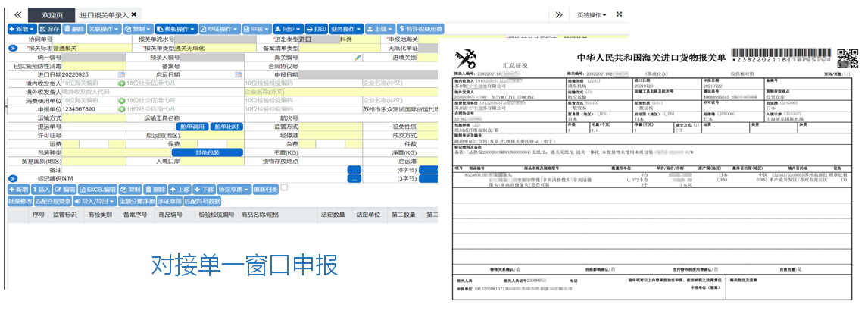Click the 金额分摊净重 button
This screenshot has height=314, width=868.
tap(137, 201)
